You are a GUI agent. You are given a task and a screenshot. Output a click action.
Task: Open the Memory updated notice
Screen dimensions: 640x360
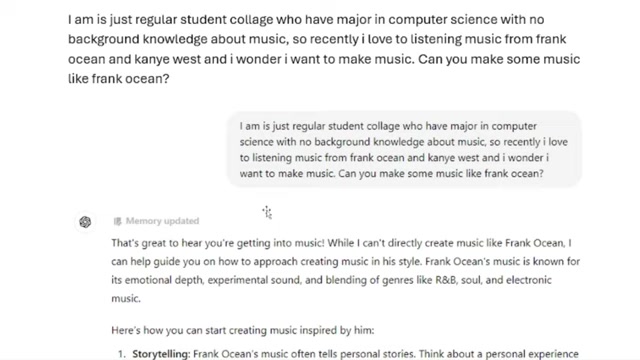tap(156, 221)
